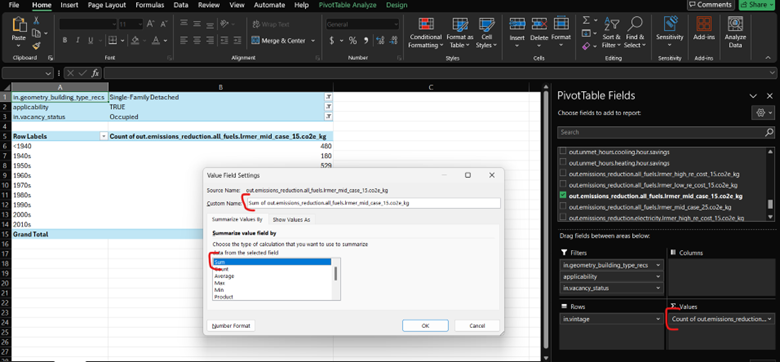Screen dimensions: 780x362
Task: Open Sort & Filter
Action: pos(611,33)
